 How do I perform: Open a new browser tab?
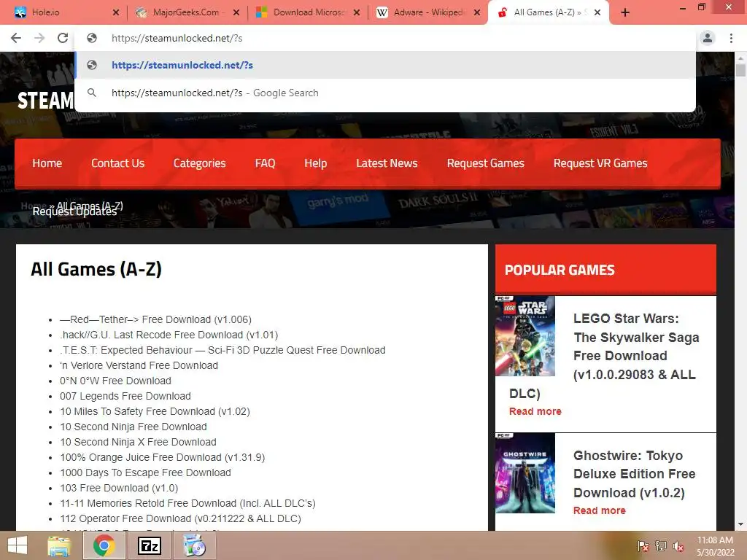pos(625,13)
